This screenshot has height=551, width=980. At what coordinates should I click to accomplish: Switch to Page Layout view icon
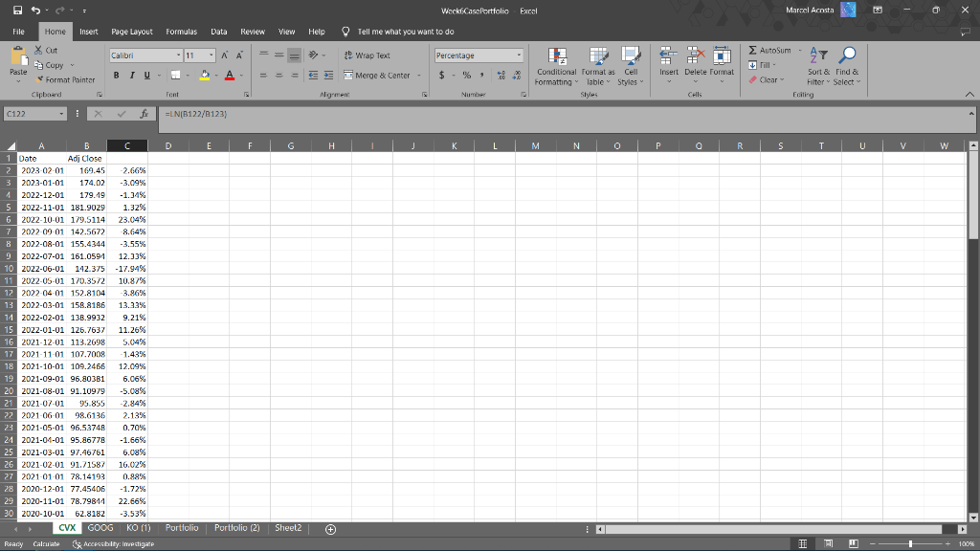(828, 544)
